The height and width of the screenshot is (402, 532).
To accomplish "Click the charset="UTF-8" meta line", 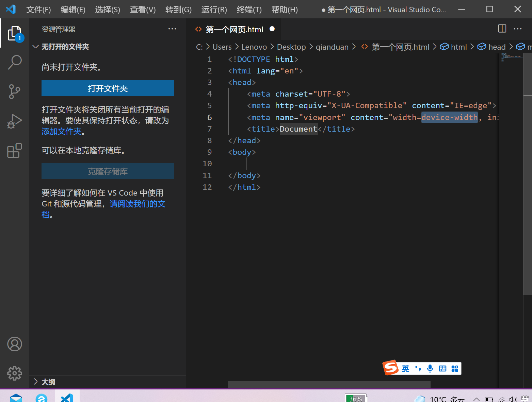I will point(299,94).
